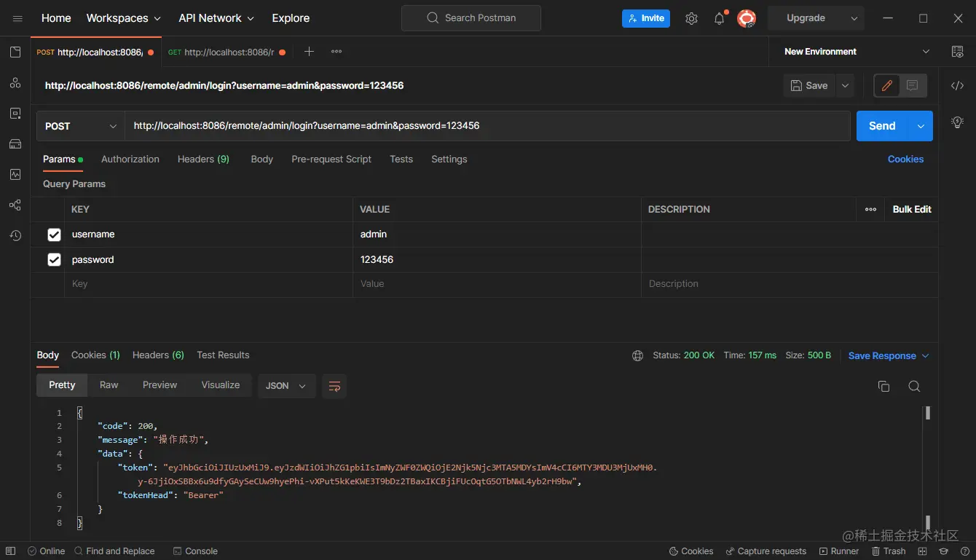
Task: Open the Send options dropdown arrow
Action: (x=921, y=126)
